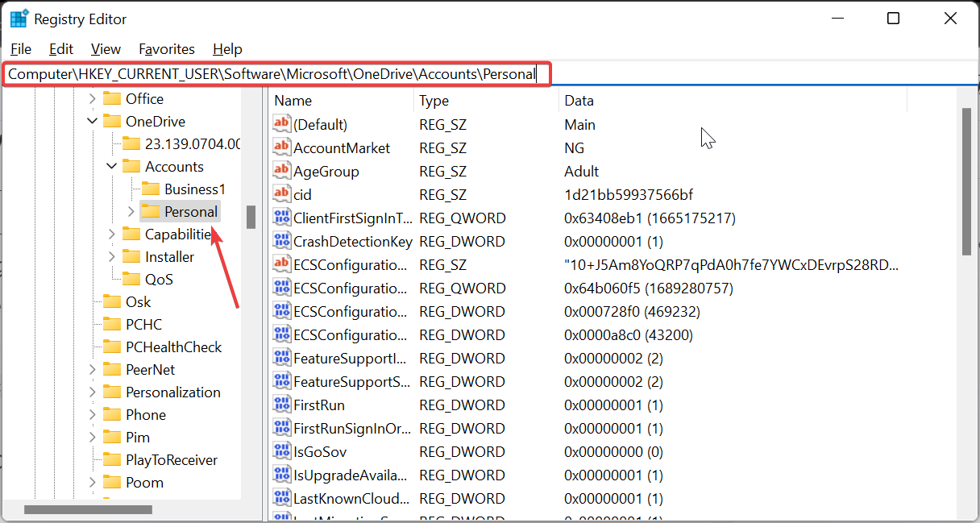Click the data value '1d21bb59937566bf'
The width and height of the screenshot is (980, 523).
tap(629, 194)
